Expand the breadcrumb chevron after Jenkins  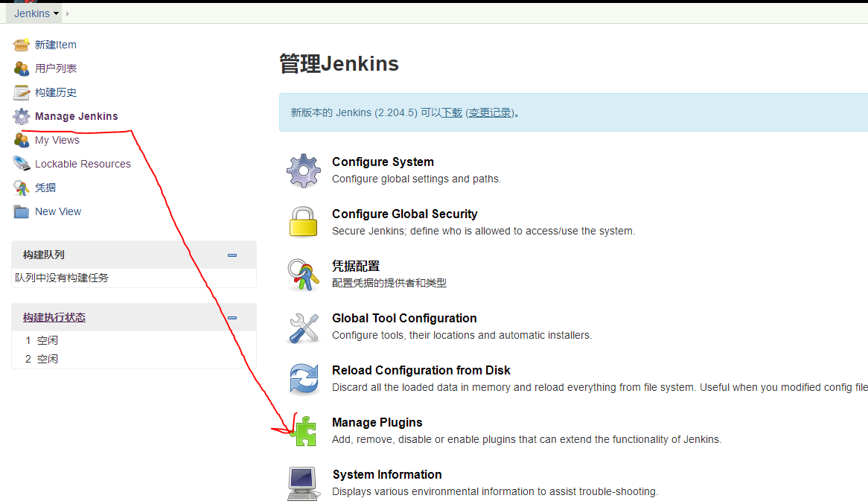click(68, 14)
